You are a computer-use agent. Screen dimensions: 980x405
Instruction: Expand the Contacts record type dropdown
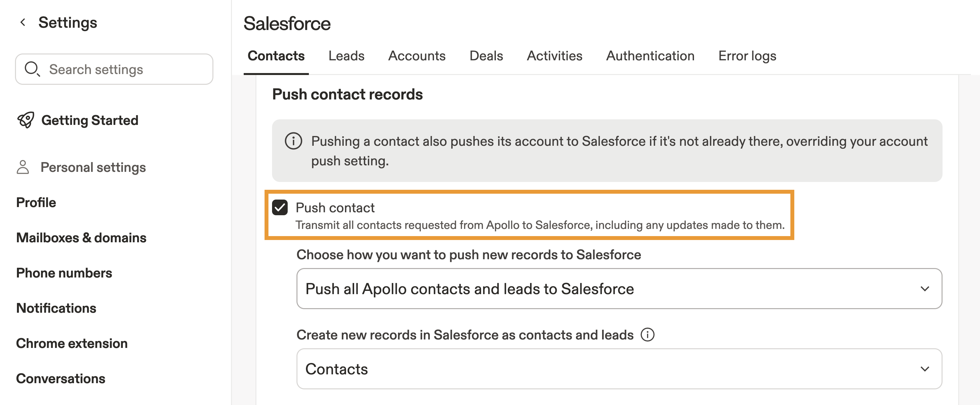pyautogui.click(x=619, y=368)
